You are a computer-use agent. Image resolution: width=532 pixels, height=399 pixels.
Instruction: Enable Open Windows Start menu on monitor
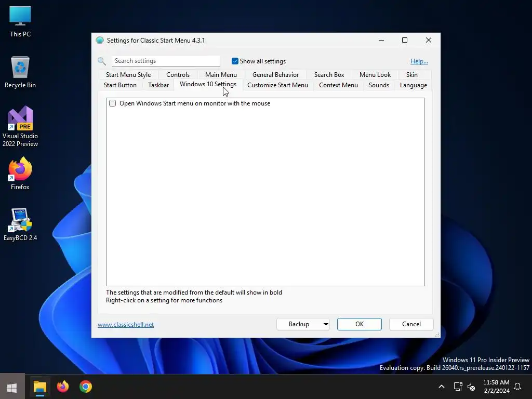[x=112, y=103]
